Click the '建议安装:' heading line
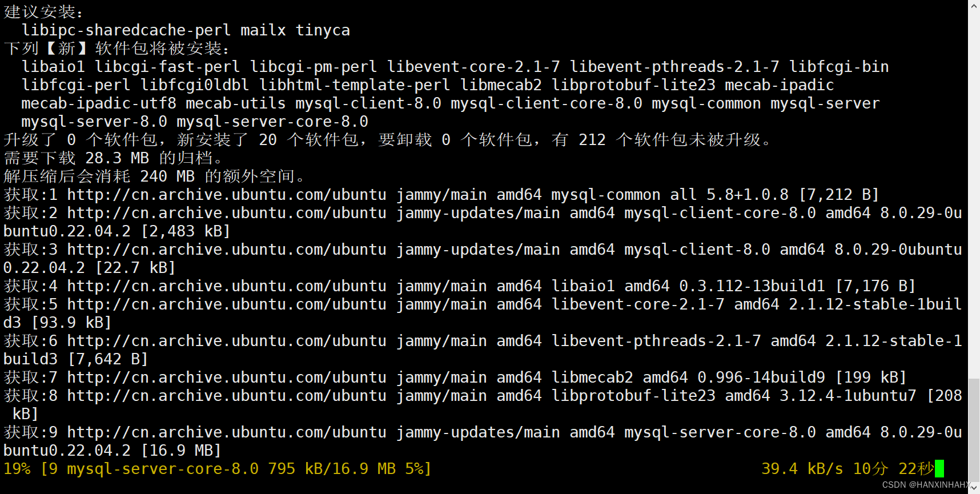 point(44,12)
